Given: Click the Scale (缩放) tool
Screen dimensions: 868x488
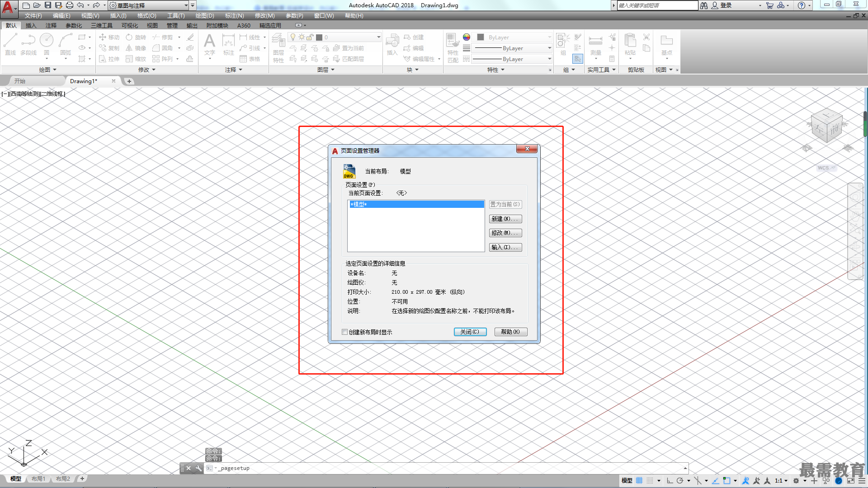Looking at the screenshot, I should coord(136,59).
